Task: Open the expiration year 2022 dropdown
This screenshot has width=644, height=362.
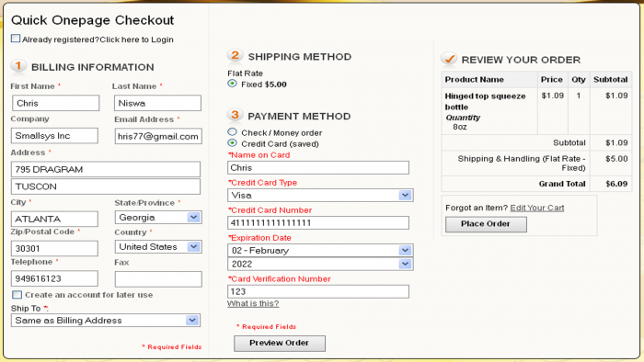Action: [320, 264]
